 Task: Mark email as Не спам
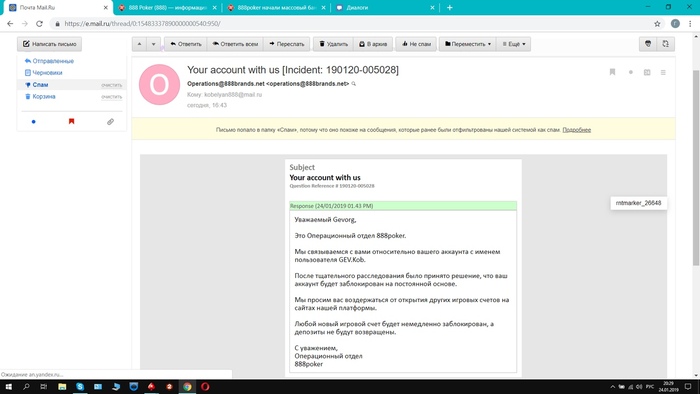[416, 44]
